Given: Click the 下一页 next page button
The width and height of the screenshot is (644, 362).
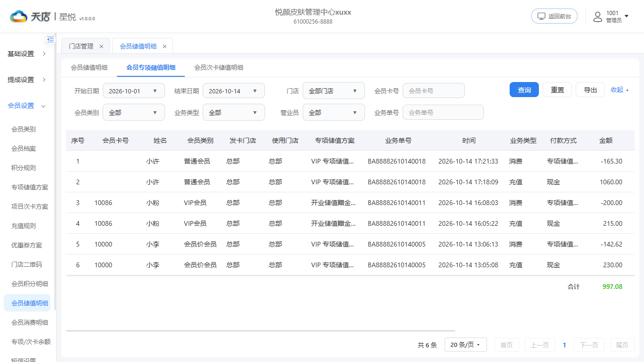Looking at the screenshot, I should 589,345.
